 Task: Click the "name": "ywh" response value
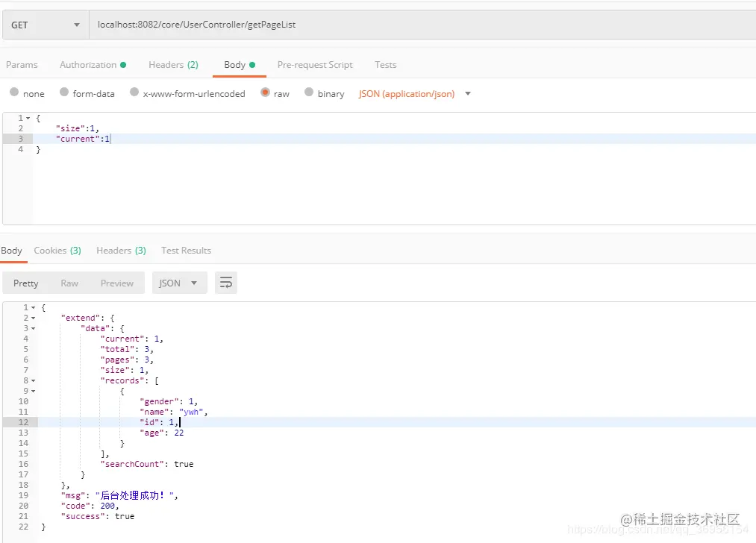tap(191, 412)
